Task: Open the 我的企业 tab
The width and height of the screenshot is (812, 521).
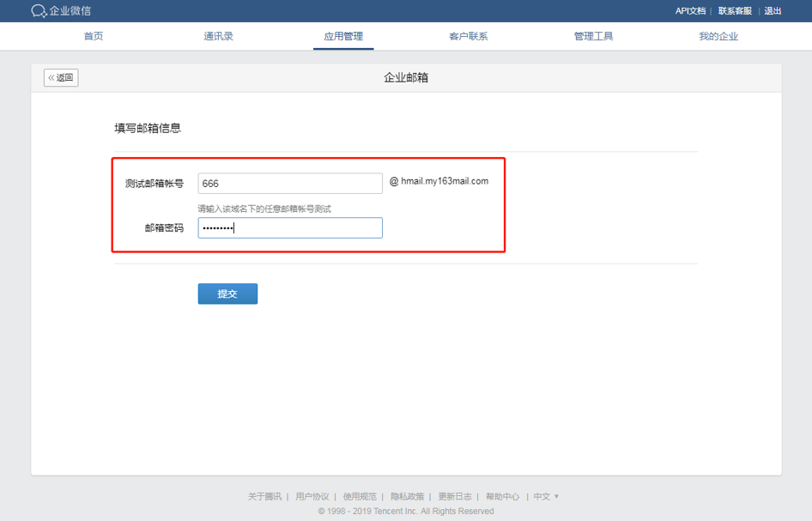Action: tap(718, 36)
